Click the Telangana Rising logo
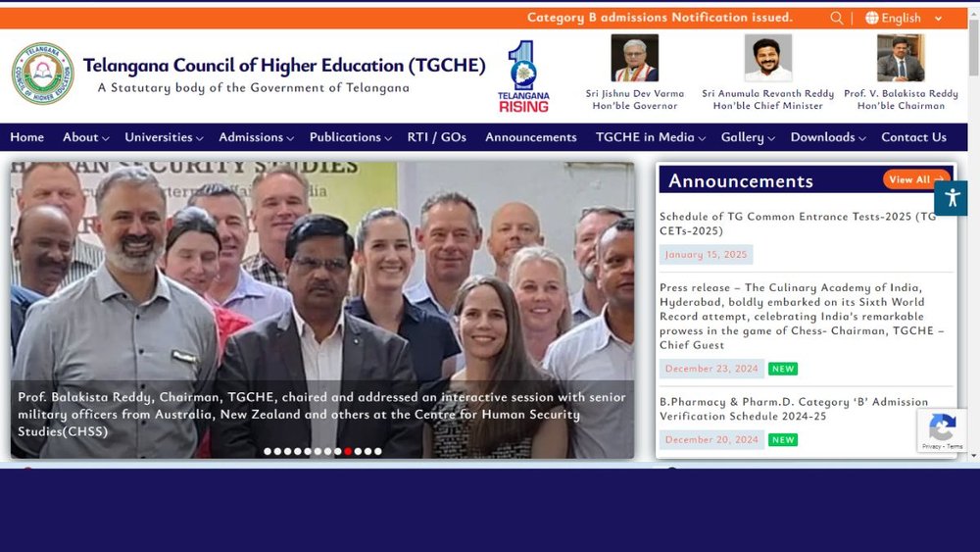The width and height of the screenshot is (980, 552). 523,76
